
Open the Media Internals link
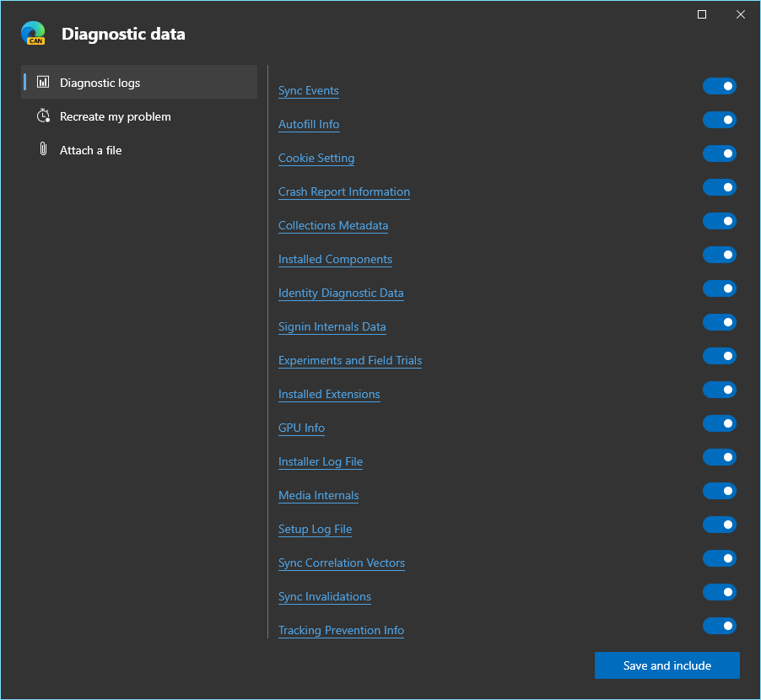[318, 495]
